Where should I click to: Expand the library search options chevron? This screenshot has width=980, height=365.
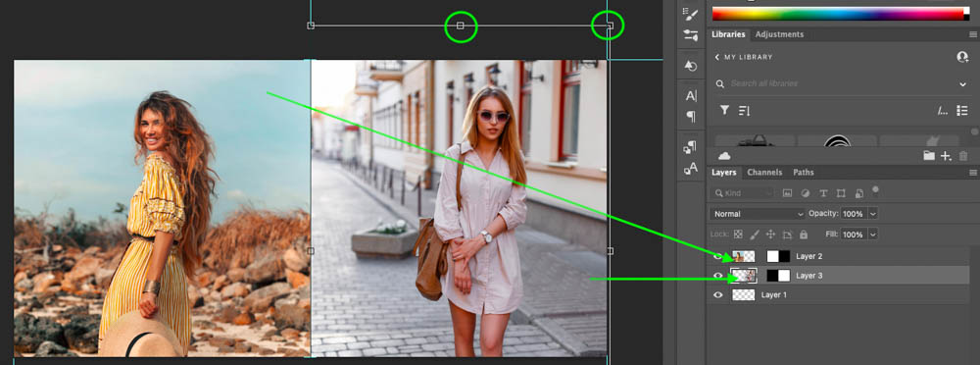click(x=962, y=84)
